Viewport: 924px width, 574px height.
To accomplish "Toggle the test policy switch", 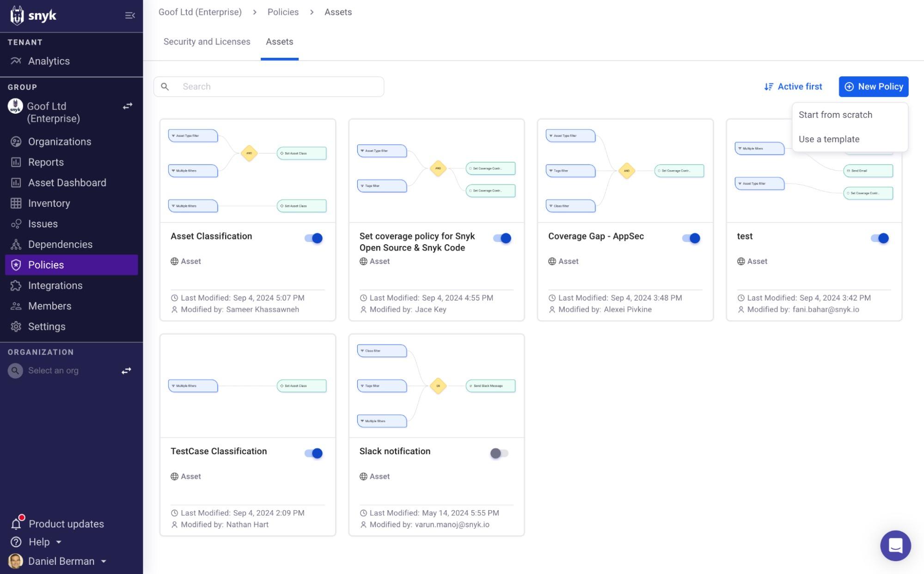I will point(880,238).
